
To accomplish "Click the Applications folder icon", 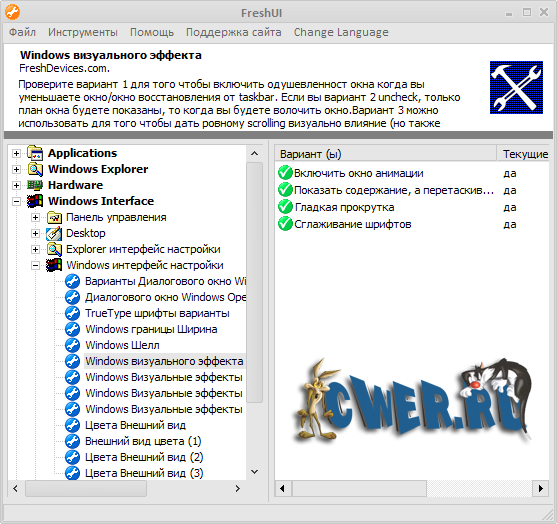I will tap(35, 153).
